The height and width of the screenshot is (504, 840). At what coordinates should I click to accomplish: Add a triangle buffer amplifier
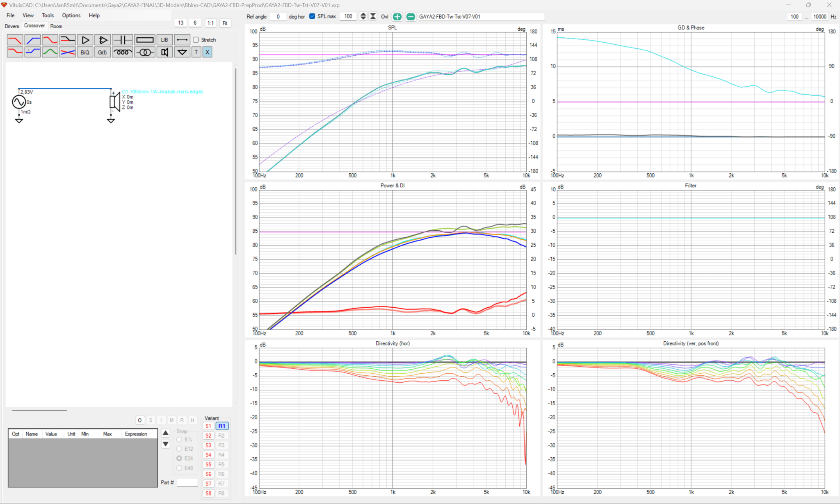coord(85,40)
